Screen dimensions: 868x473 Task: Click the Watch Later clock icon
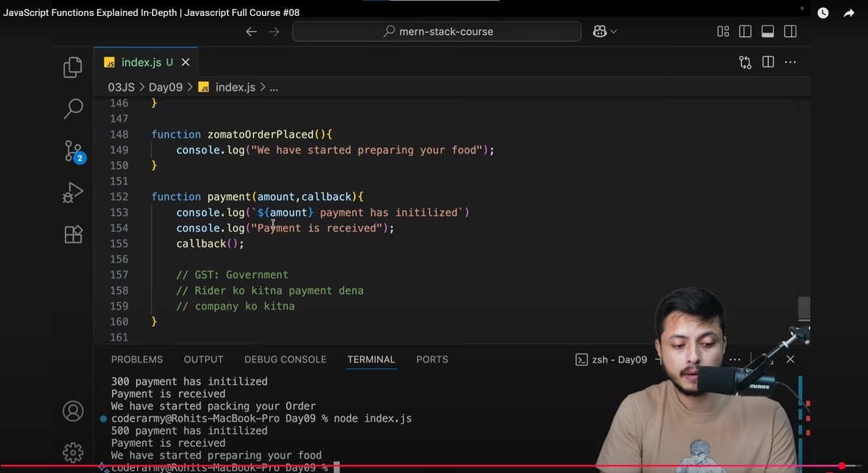(823, 13)
